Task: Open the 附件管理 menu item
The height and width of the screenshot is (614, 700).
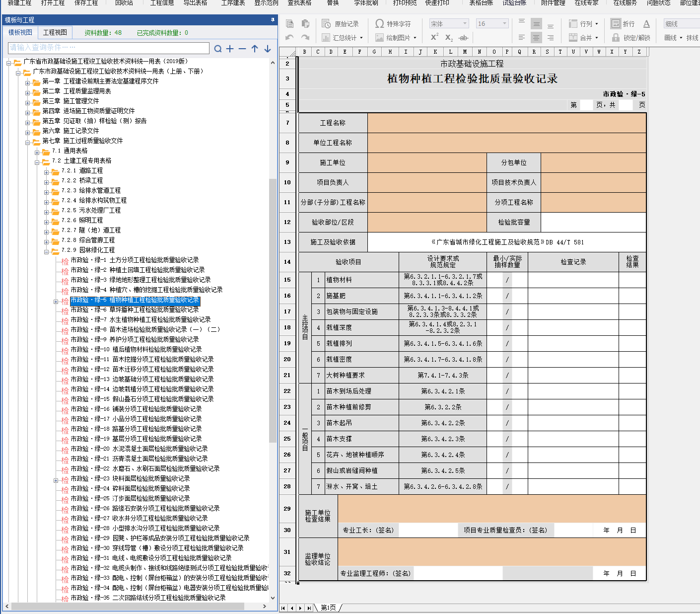Action: pyautogui.click(x=553, y=3)
